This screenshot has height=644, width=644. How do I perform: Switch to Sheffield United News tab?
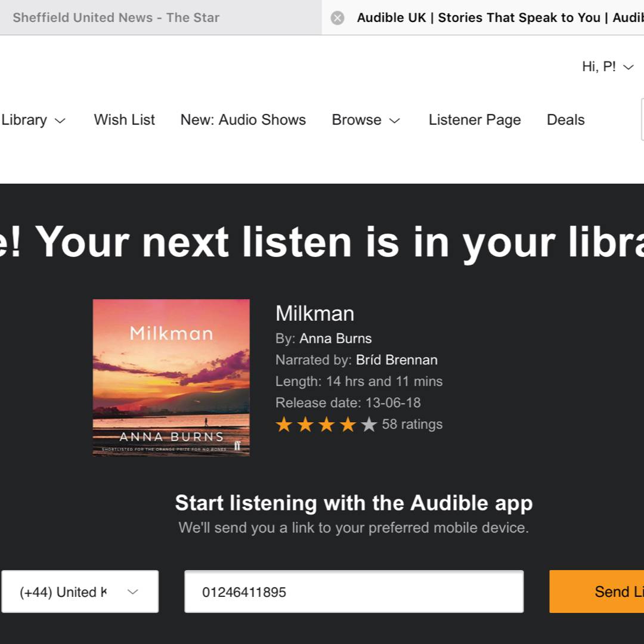(116, 18)
